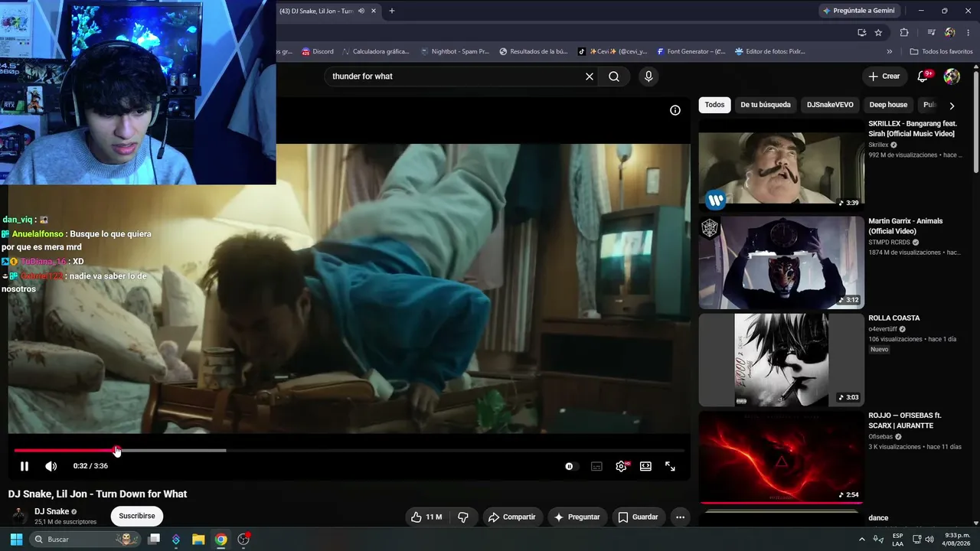
Task: Open the Chrome three-dot menu
Action: point(969,32)
